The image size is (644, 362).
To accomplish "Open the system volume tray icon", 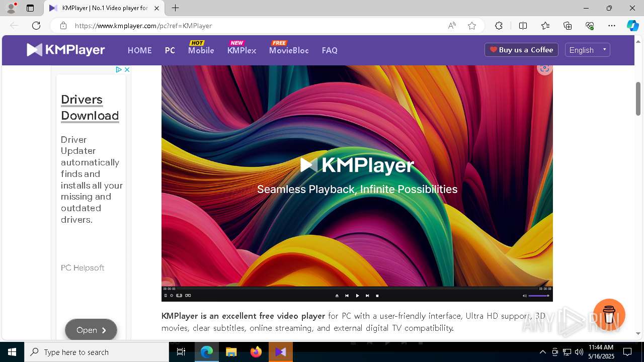I will (x=579, y=352).
